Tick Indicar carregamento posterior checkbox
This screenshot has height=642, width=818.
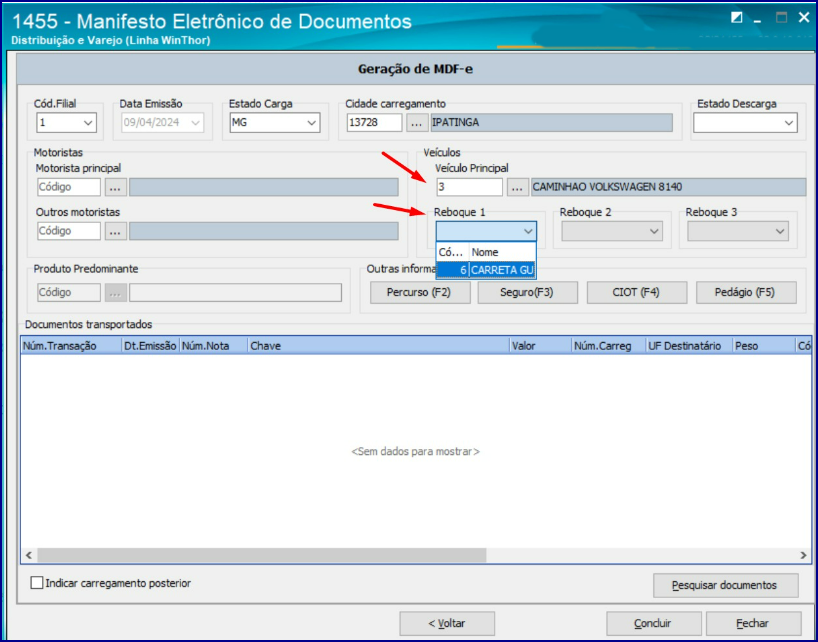(37, 583)
